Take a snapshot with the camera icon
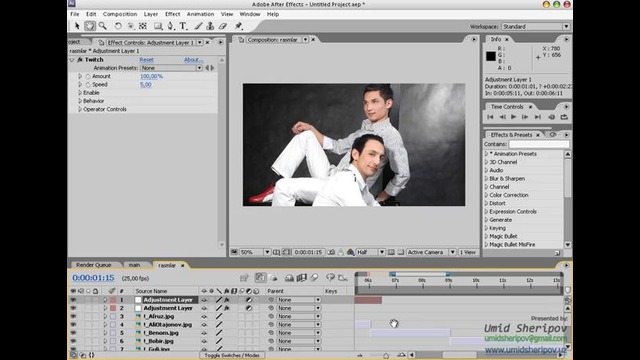This screenshot has width=640, height=360. tap(331, 252)
